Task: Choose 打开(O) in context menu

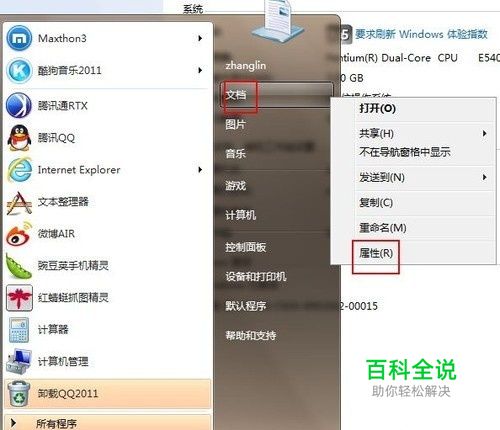Action: click(377, 108)
